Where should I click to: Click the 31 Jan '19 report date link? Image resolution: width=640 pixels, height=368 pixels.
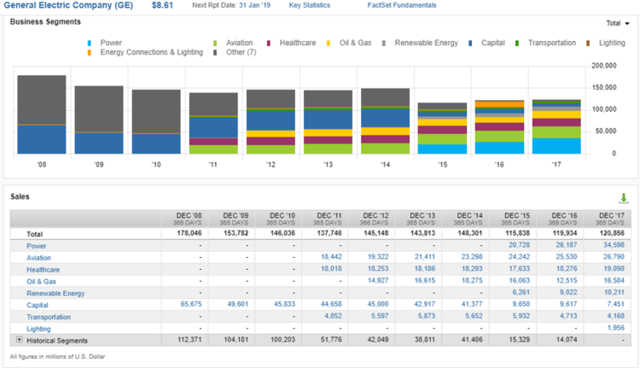[x=255, y=5]
